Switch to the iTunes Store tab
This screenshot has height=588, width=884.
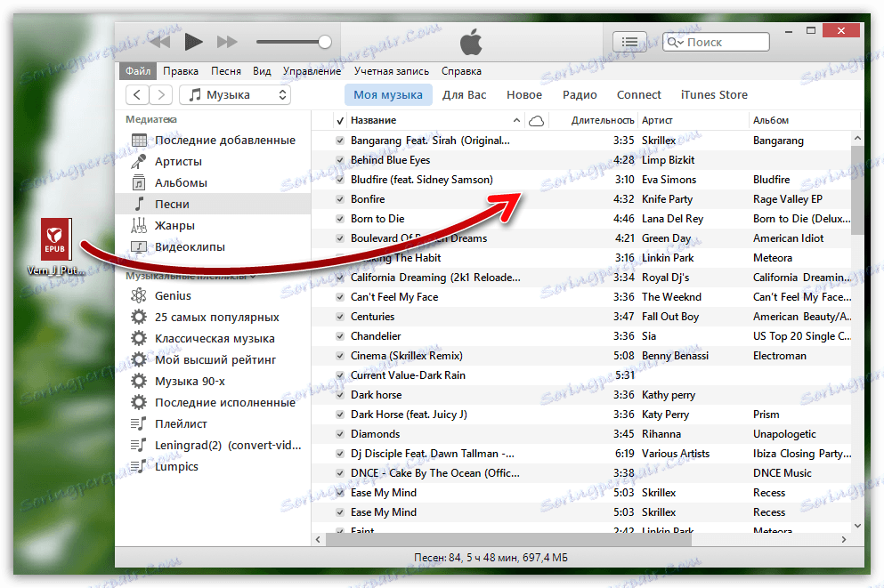click(714, 94)
